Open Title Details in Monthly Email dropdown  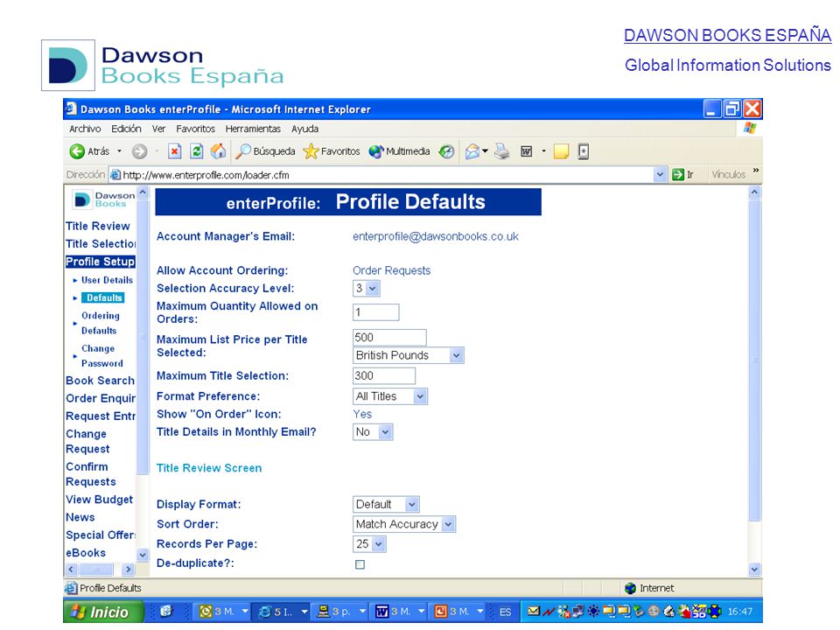373,431
